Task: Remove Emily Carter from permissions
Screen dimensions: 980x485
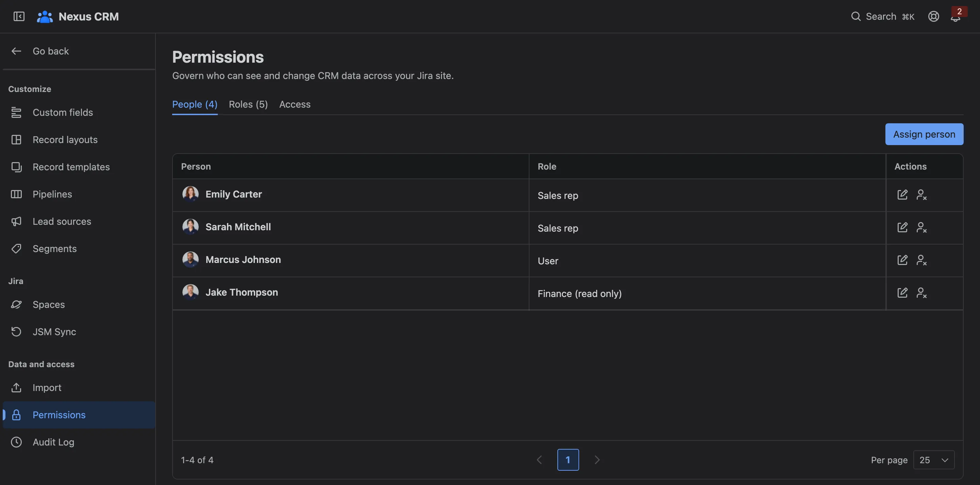Action: click(921, 194)
